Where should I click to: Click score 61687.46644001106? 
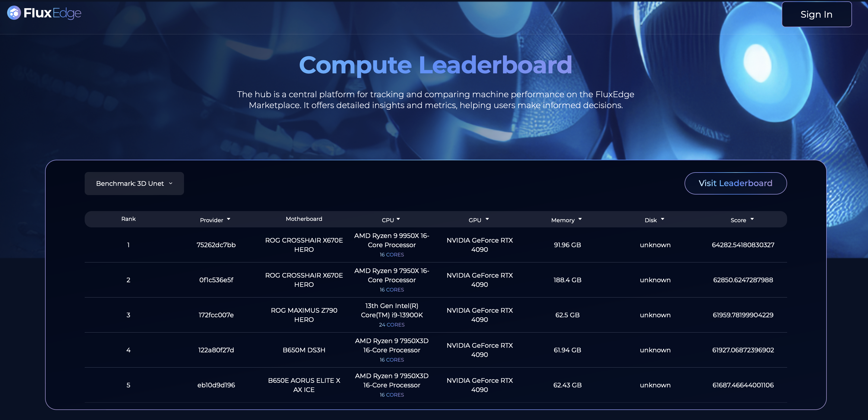coord(743,385)
